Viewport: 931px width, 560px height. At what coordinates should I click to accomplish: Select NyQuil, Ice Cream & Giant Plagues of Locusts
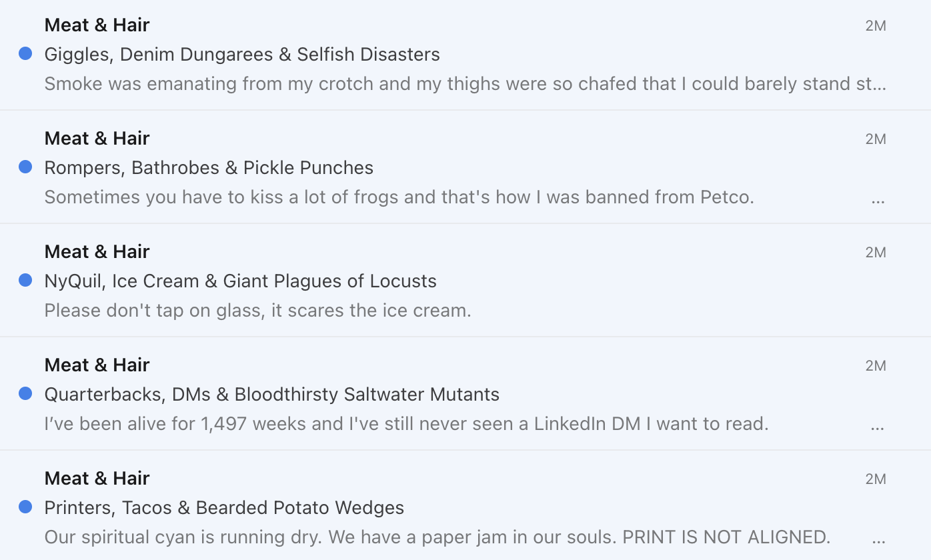[x=240, y=281]
